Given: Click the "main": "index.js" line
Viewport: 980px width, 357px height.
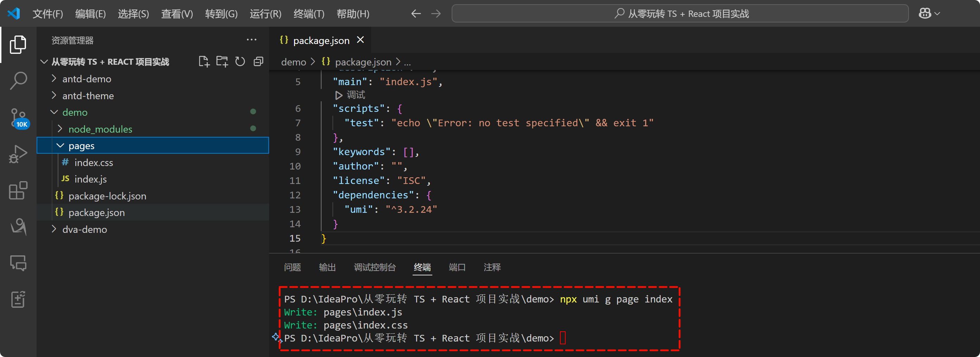Looking at the screenshot, I should coord(388,82).
